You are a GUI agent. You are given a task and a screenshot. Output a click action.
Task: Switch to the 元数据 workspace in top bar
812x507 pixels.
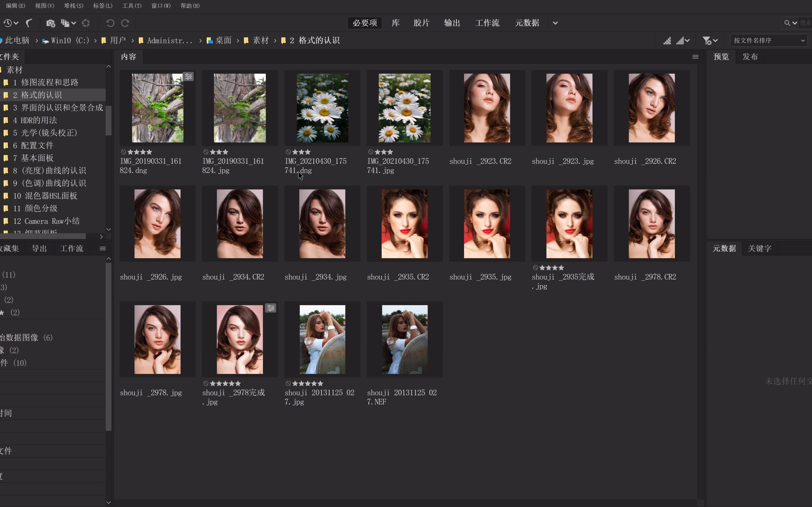[x=527, y=23]
